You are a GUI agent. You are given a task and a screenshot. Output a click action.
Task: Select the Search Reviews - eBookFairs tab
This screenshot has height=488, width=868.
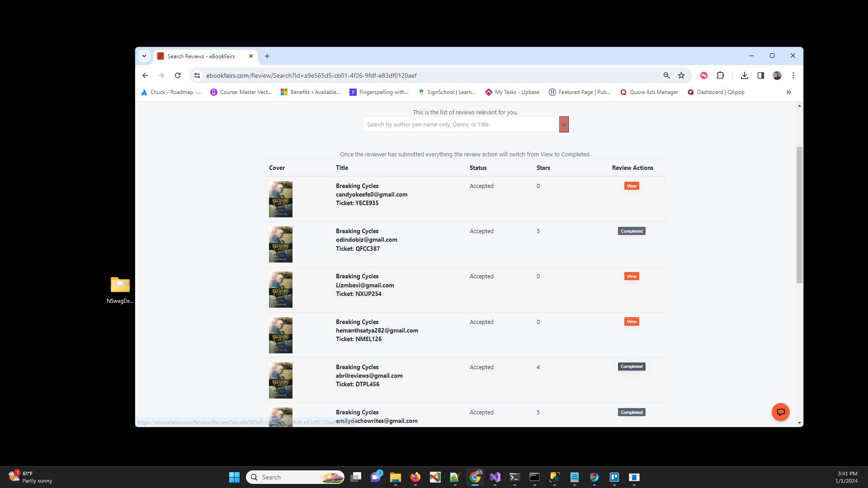coord(201,56)
